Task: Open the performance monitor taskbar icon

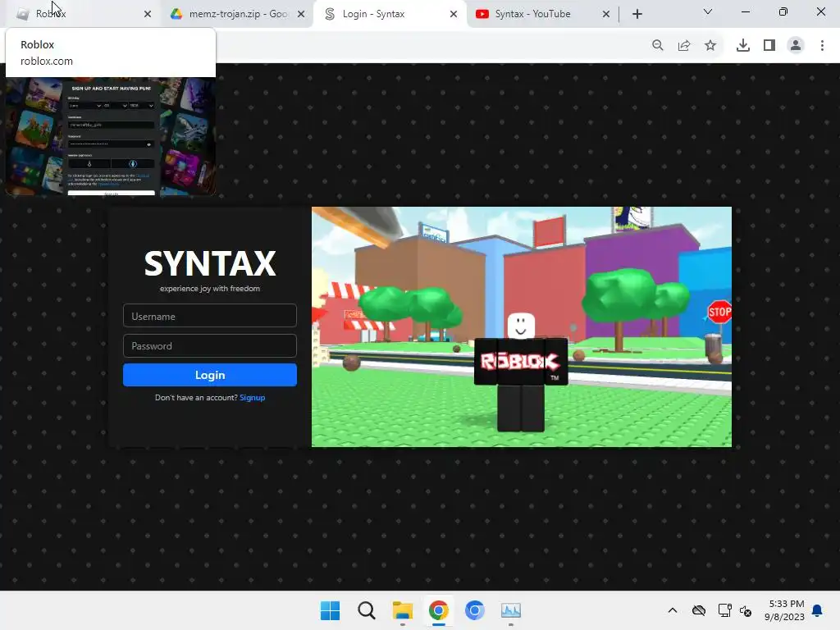Action: (x=511, y=610)
